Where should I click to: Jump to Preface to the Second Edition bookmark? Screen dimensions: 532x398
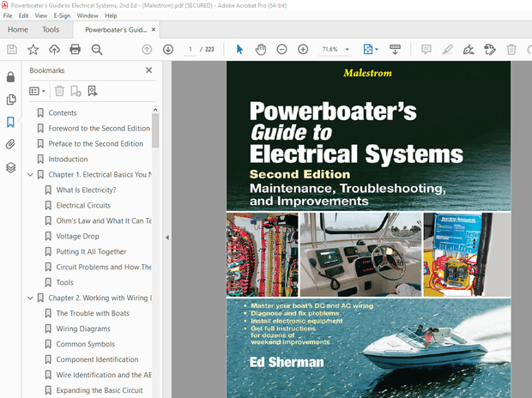coord(96,144)
